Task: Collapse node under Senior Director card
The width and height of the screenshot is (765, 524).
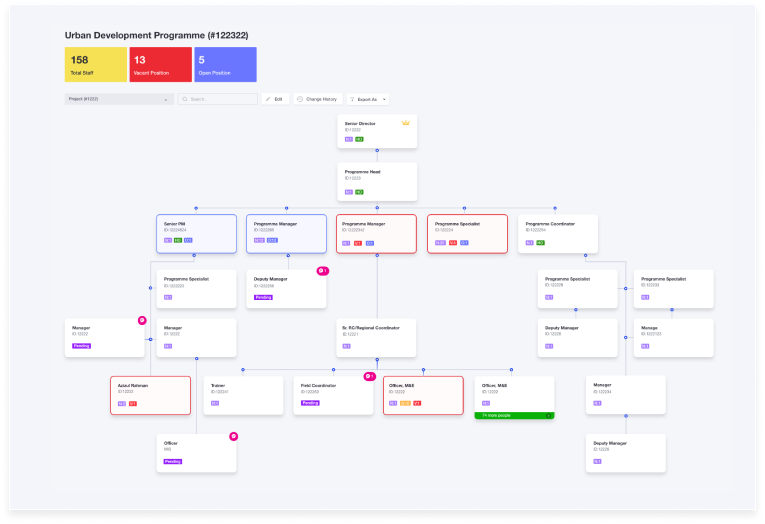Action: pyautogui.click(x=377, y=150)
